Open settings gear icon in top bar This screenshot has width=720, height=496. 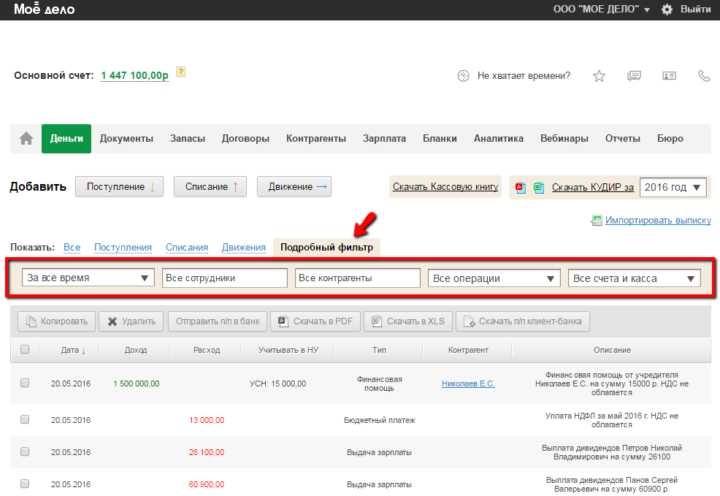tap(667, 9)
